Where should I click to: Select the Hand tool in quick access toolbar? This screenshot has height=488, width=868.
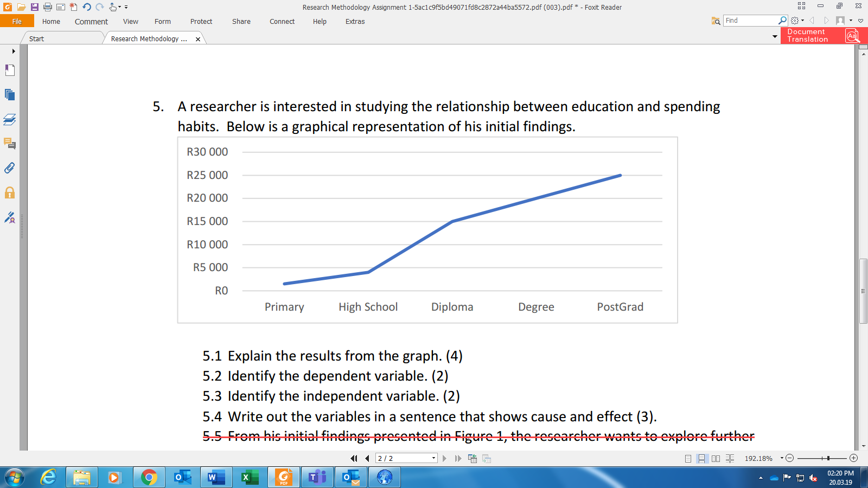tap(112, 7)
